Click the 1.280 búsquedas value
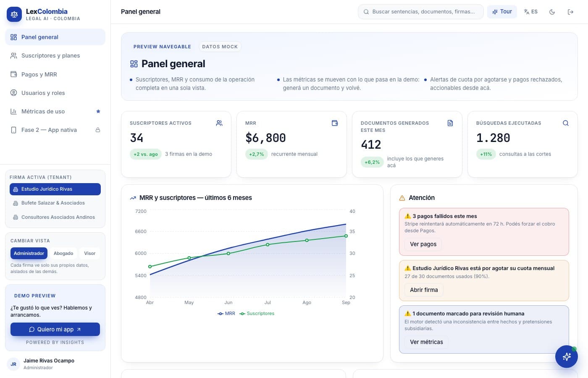 tap(493, 138)
